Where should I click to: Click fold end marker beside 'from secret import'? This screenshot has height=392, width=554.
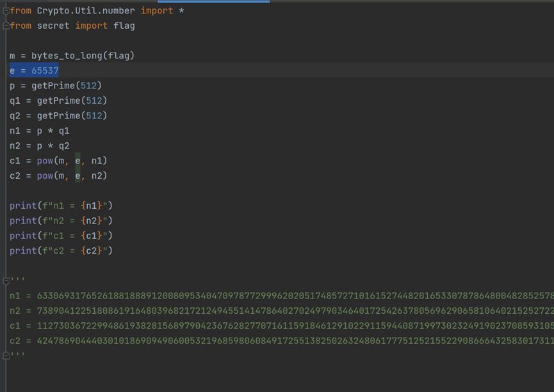6,26
